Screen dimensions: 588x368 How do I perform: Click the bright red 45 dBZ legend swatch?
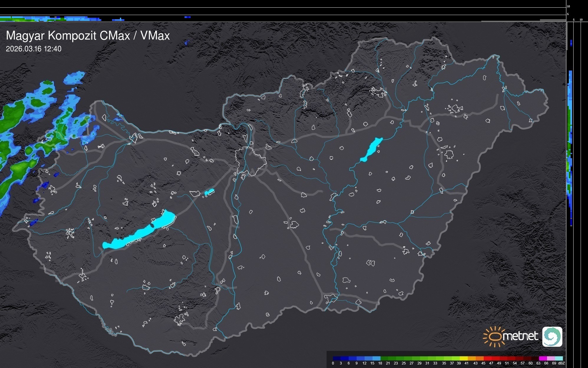pyautogui.click(x=487, y=358)
